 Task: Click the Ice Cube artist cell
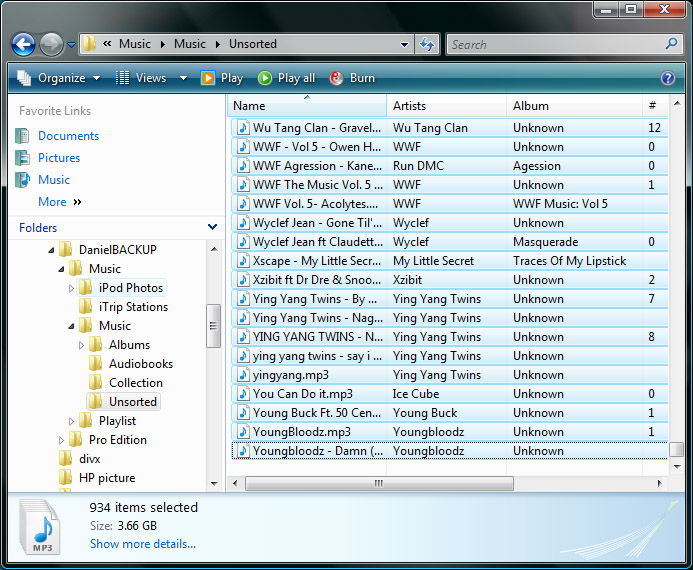pyautogui.click(x=416, y=394)
